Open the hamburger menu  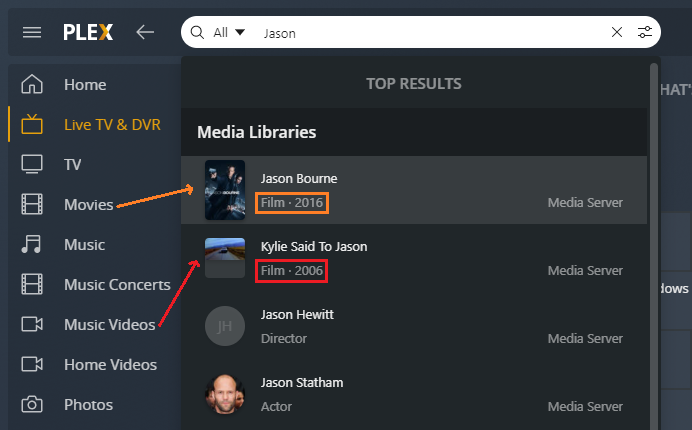[32, 32]
